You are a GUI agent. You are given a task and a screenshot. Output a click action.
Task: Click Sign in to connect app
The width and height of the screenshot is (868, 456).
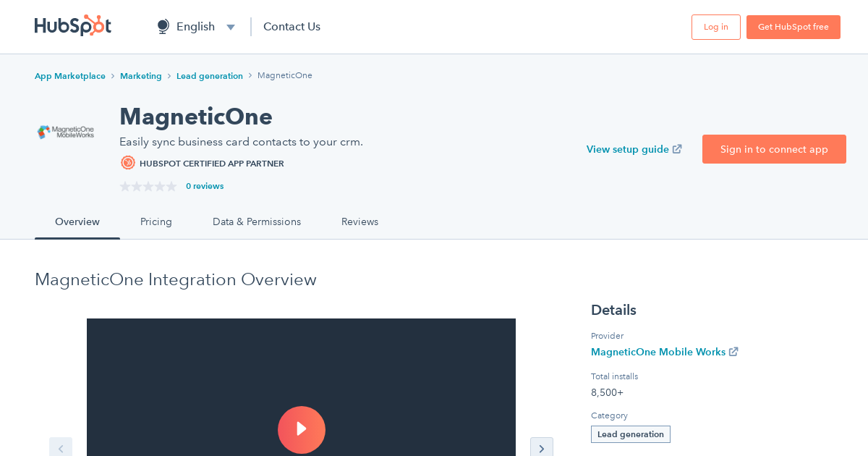point(774,149)
